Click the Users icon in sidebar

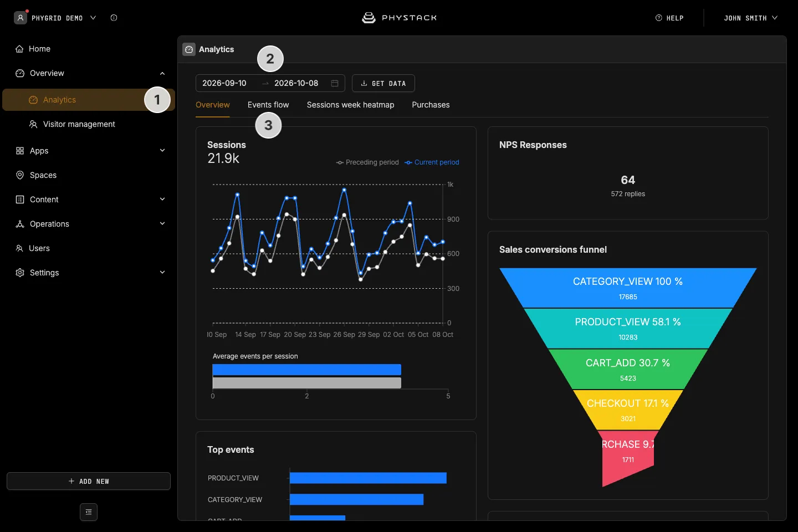coord(19,248)
